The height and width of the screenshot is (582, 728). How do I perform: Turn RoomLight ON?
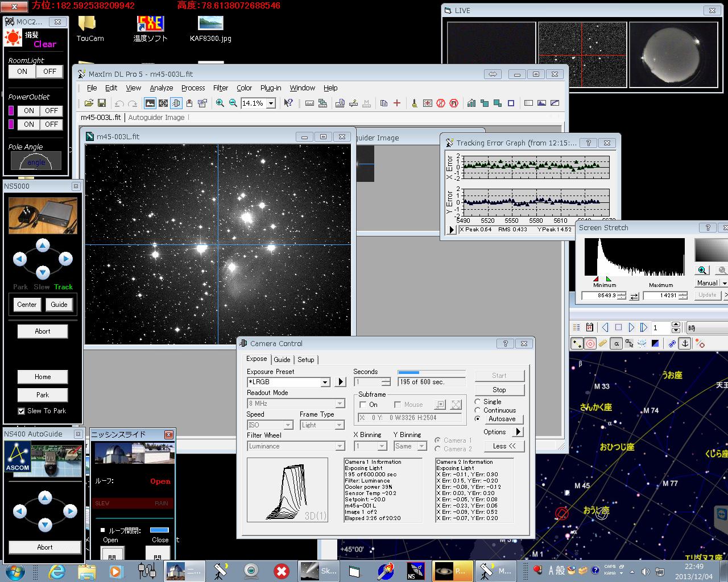22,72
